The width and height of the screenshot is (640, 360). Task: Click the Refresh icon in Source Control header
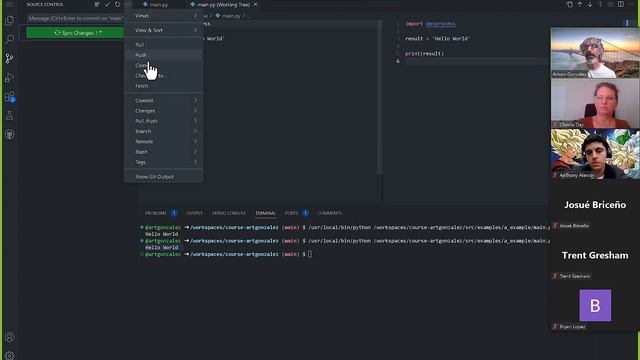[118, 4]
